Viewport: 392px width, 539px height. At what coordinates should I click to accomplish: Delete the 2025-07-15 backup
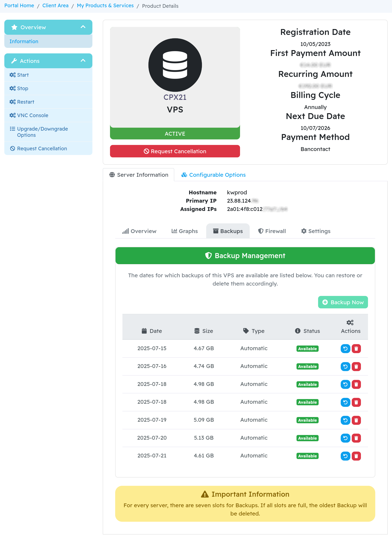356,348
